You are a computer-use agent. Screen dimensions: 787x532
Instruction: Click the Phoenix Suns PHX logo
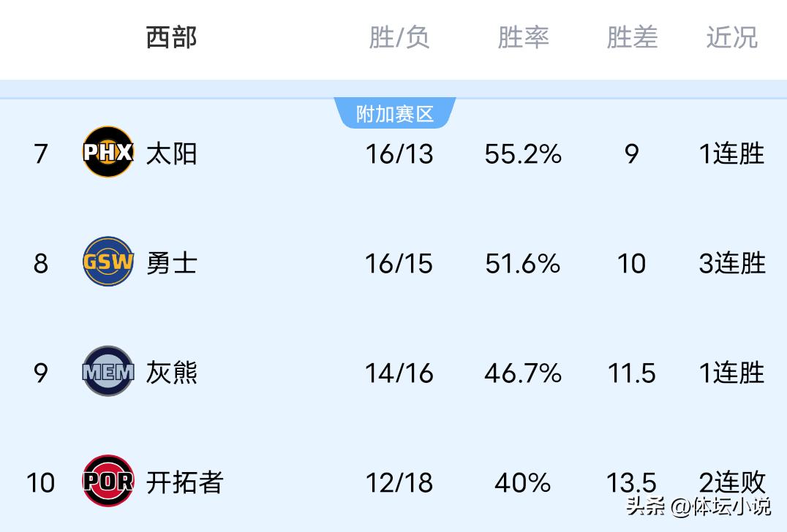click(x=108, y=153)
